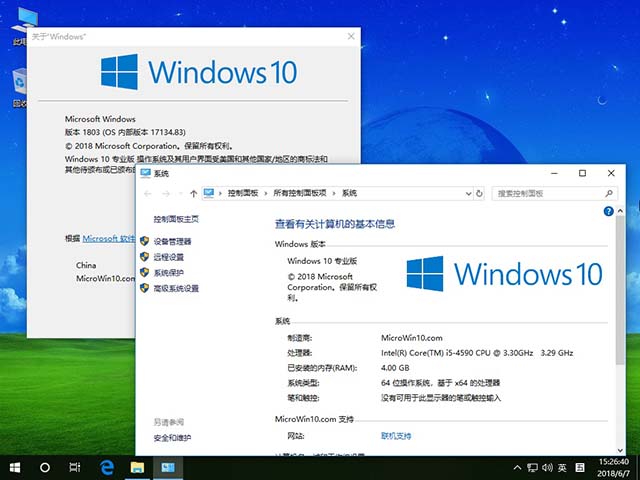
Task: Open the IME mode tray icon
Action: 580,468
